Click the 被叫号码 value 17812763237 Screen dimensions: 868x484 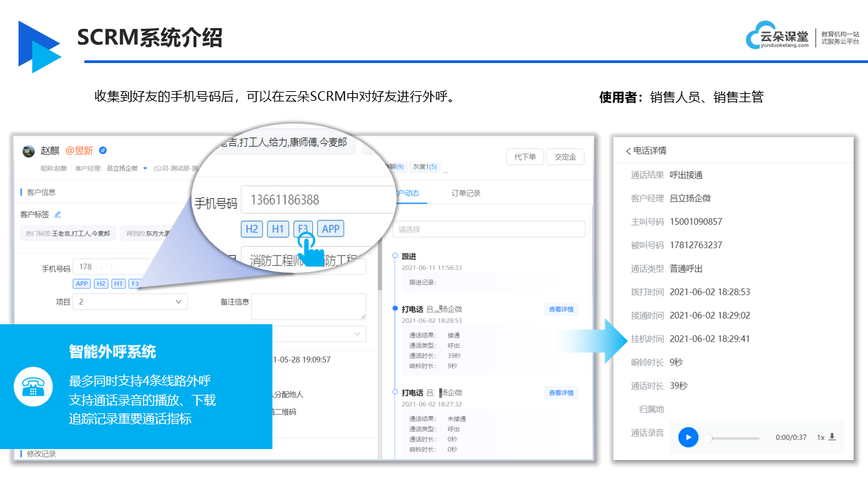click(696, 245)
